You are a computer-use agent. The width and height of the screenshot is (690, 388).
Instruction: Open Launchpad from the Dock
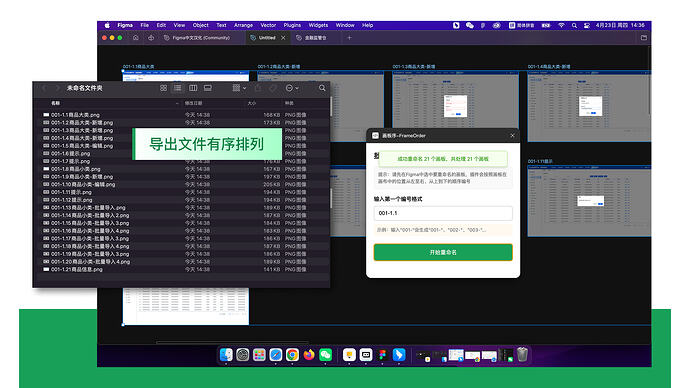259,355
